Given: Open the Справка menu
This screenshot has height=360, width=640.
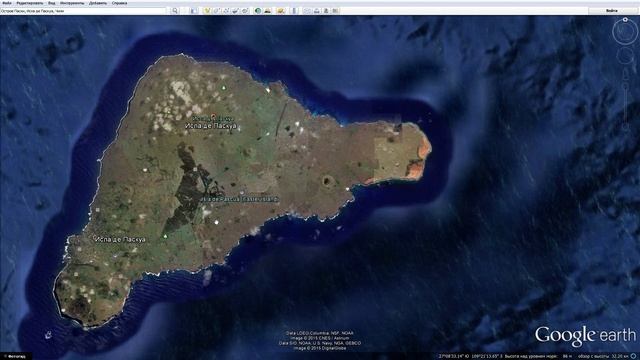Looking at the screenshot, I should coord(120,3).
